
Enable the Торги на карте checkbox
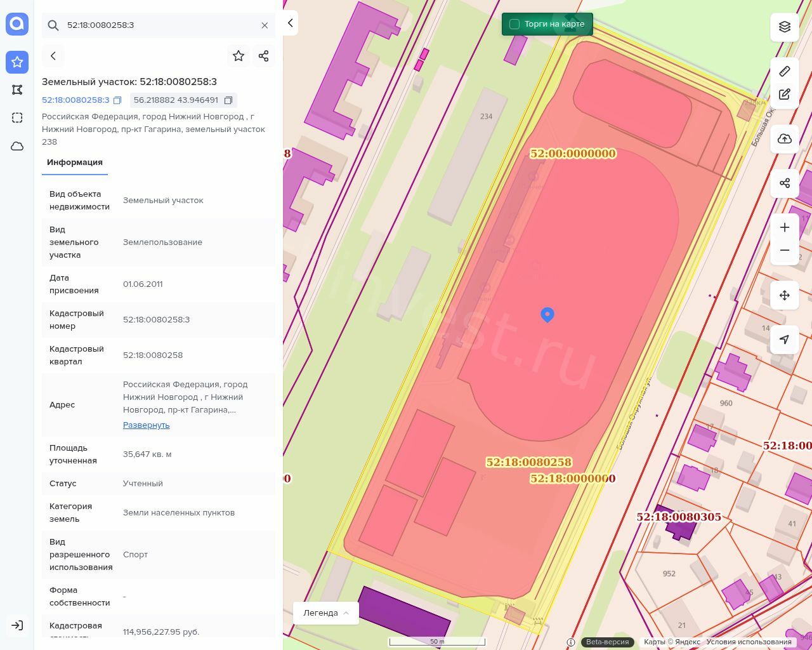(514, 24)
